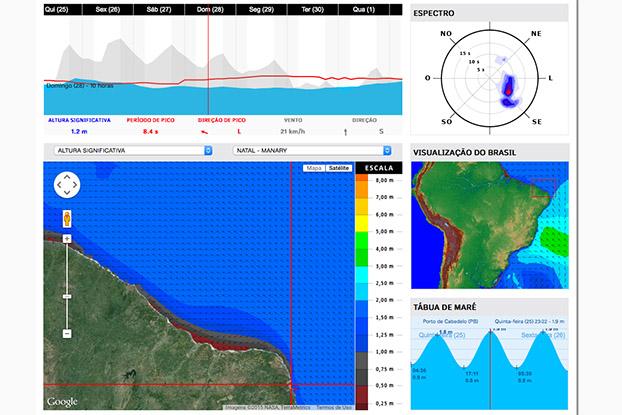
Task: Click the vertical marker in tide chart
Action: pos(491,369)
